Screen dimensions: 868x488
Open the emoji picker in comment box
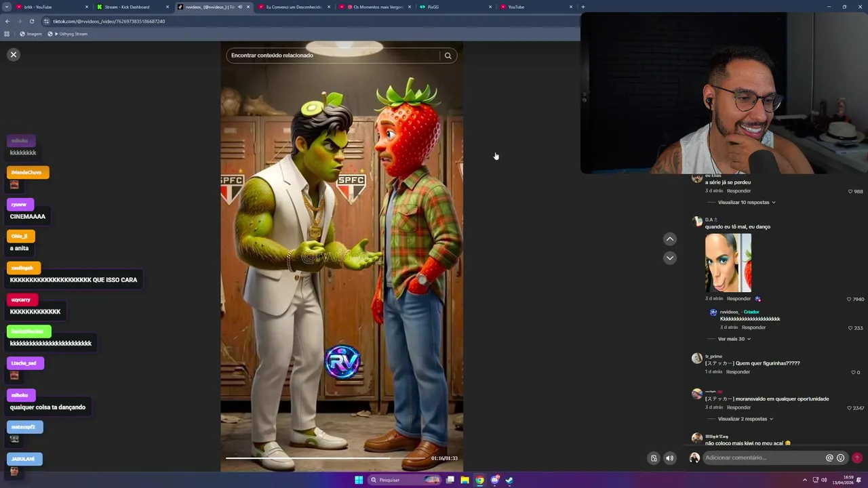841,458
